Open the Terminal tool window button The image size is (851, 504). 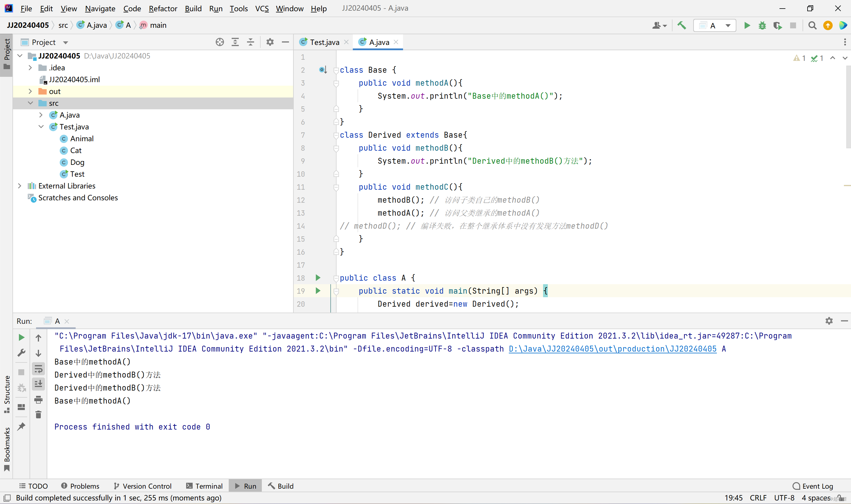point(204,486)
